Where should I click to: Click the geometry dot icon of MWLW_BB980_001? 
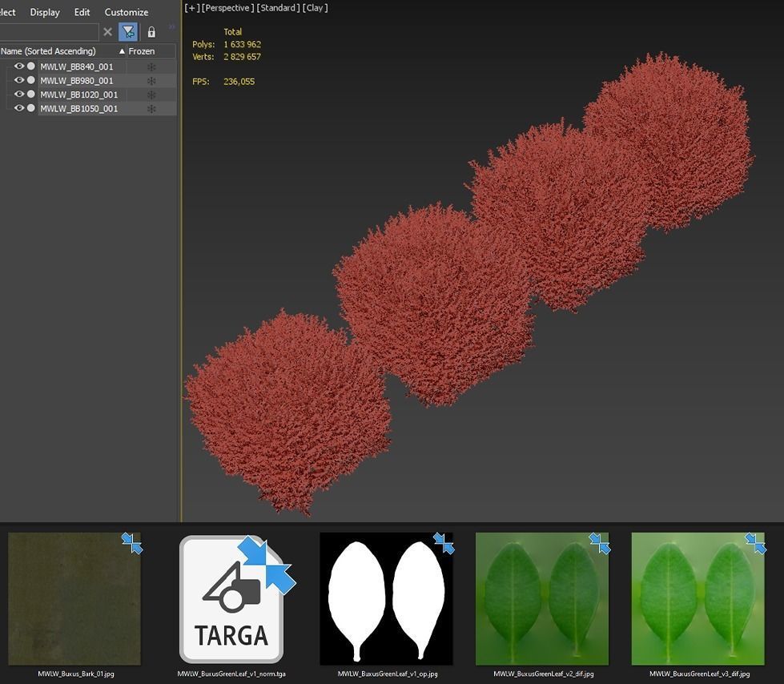(31, 80)
